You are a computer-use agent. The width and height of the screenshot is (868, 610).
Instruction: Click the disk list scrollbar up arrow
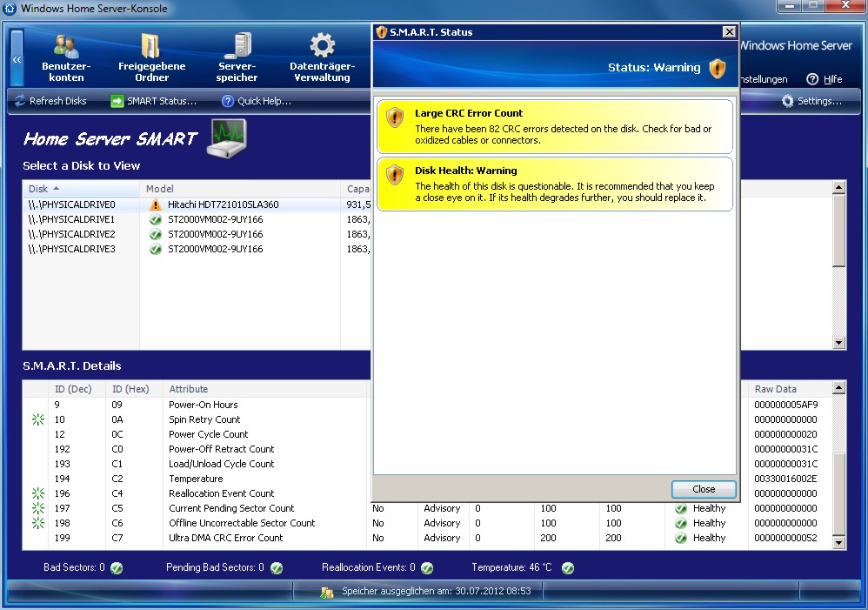838,187
